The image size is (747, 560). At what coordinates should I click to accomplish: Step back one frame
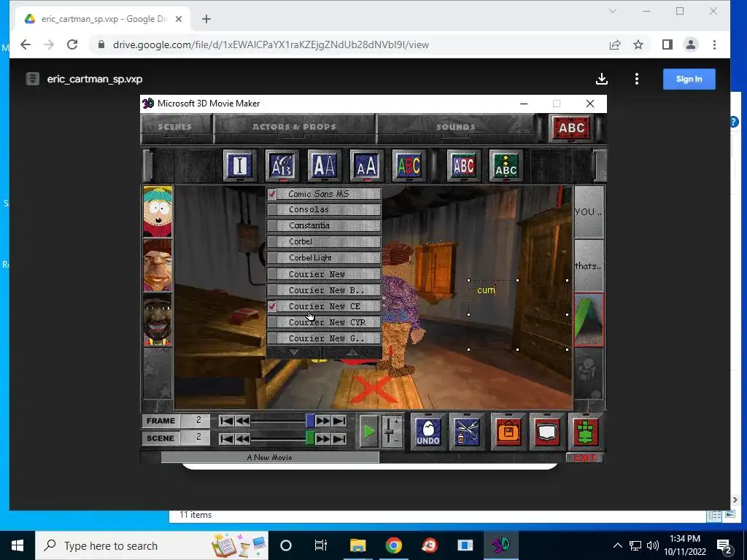(242, 421)
